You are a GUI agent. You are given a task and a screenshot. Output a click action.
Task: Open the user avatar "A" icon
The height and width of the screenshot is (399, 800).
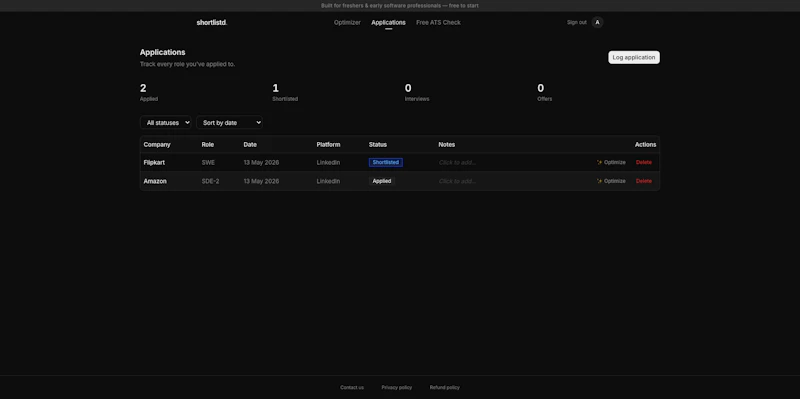tap(597, 22)
